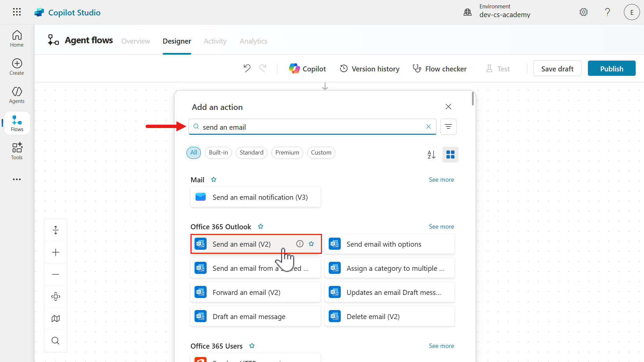Open the Agents section
This screenshot has width=644, height=362.
click(x=16, y=95)
